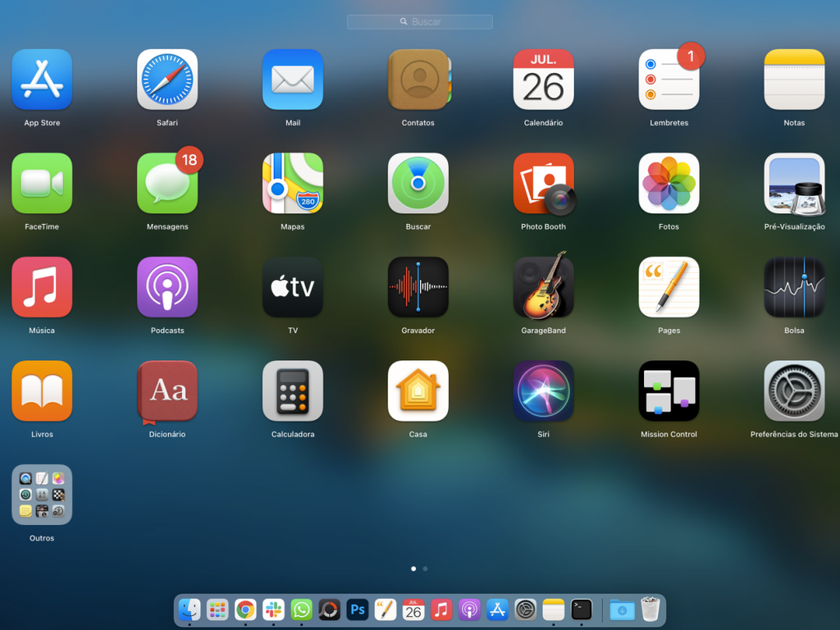The height and width of the screenshot is (630, 840).
Task: Open WhatsApp in the Dock
Action: point(302,609)
